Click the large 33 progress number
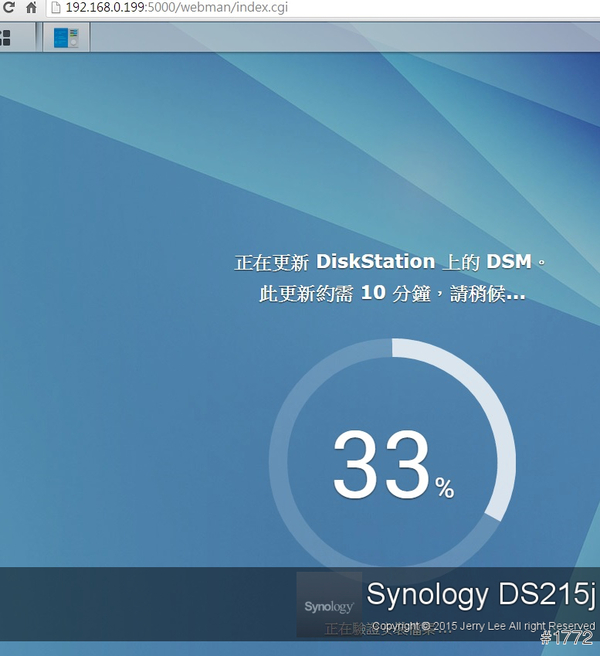The height and width of the screenshot is (656, 600). pos(381,465)
